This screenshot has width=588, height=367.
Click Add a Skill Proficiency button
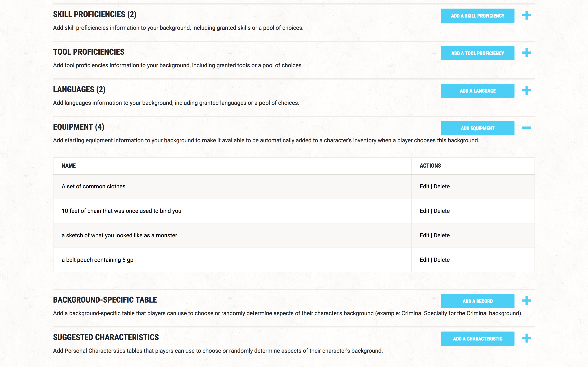point(478,16)
